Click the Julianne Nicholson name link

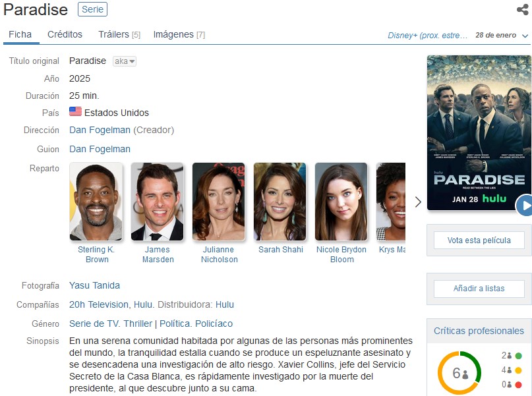[219, 254]
